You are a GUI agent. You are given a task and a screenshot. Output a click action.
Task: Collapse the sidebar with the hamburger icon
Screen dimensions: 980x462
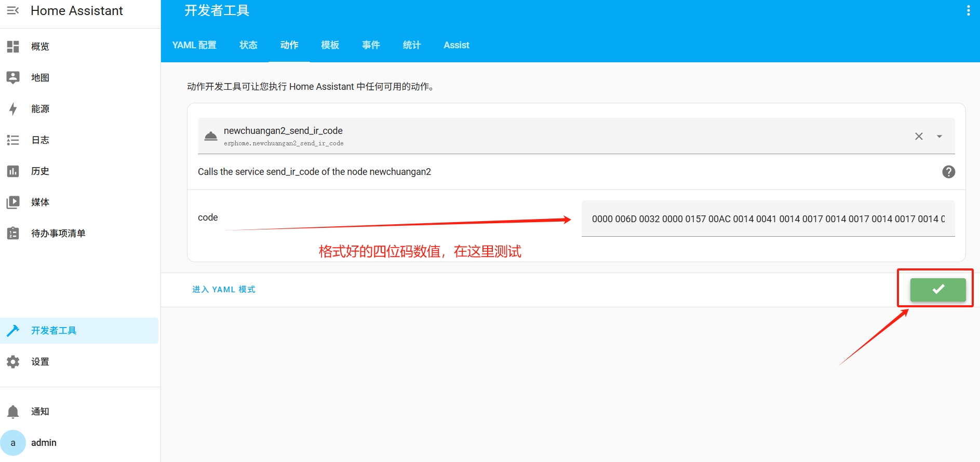tap(13, 10)
